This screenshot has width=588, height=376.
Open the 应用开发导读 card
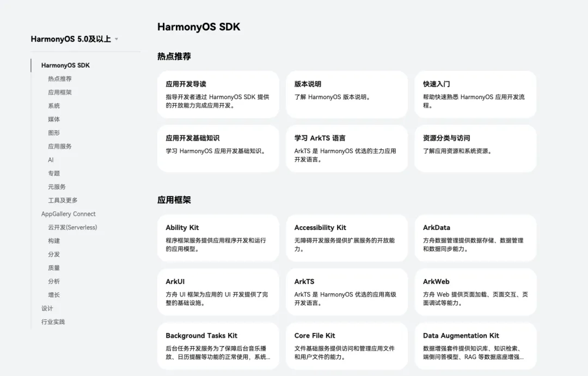coord(218,95)
